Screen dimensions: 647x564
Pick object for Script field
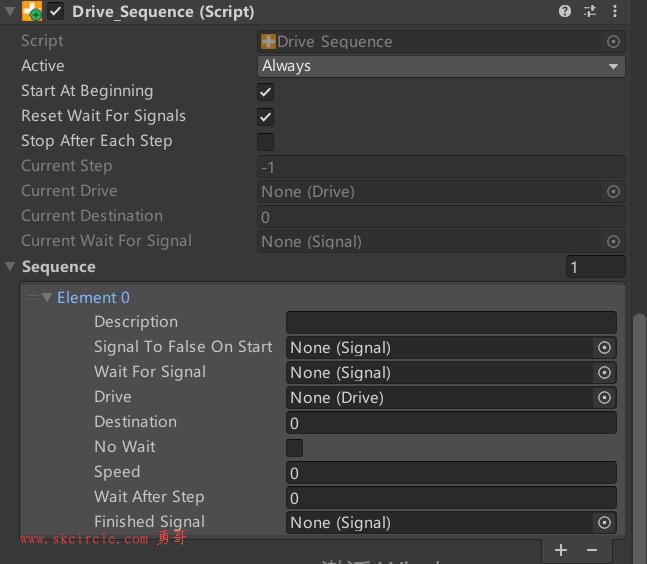(x=613, y=41)
